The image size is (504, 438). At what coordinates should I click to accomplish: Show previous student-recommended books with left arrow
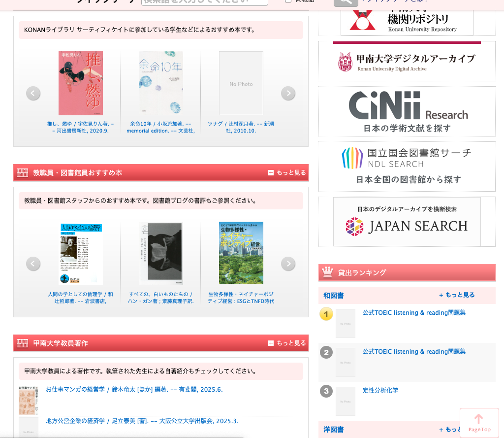point(33,93)
